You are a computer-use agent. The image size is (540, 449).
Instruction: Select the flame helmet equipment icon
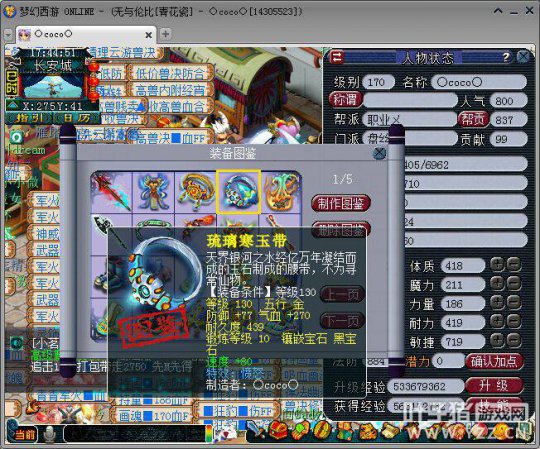[x=281, y=192]
